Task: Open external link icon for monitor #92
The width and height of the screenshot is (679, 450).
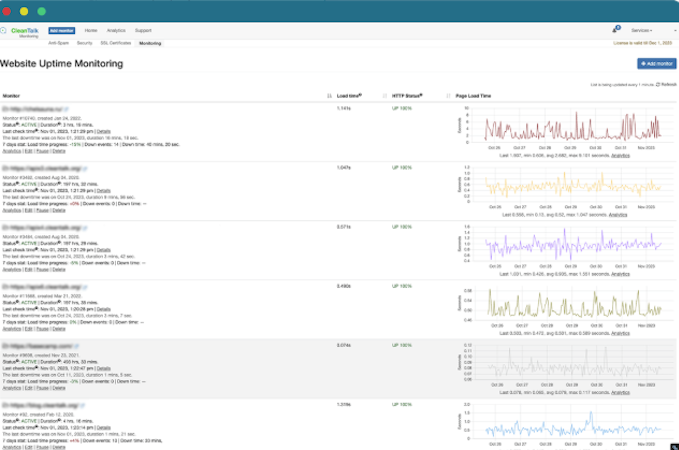Action: (82, 405)
